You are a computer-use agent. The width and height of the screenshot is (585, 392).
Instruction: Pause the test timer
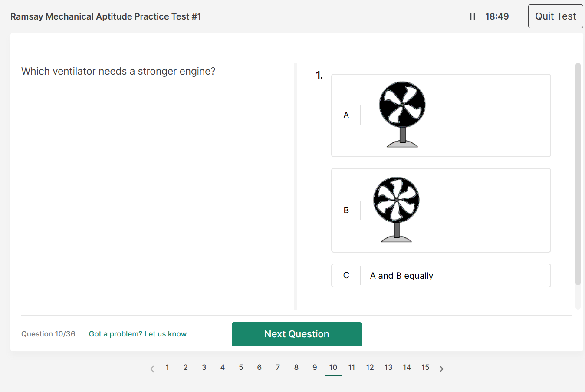coord(472,16)
